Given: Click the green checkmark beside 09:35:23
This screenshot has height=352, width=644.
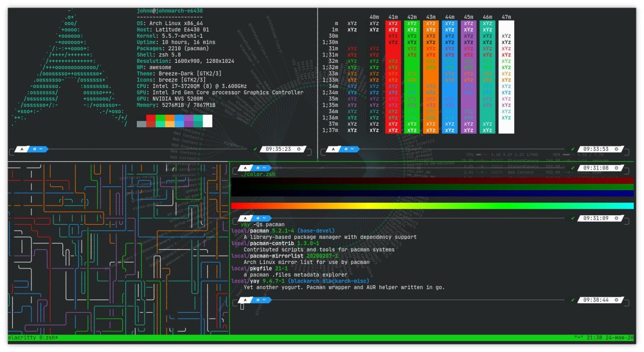Looking at the screenshot, I should tap(256, 149).
